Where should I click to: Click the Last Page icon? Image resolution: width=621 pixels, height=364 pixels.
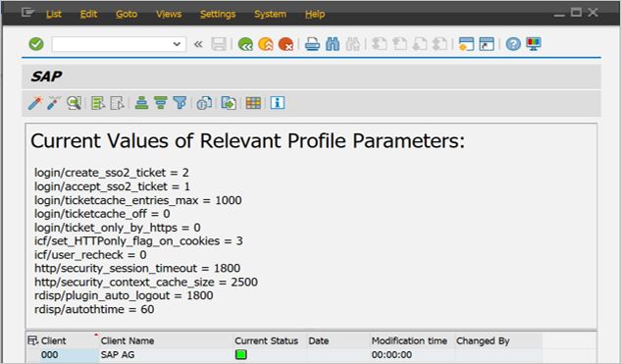pos(440,44)
